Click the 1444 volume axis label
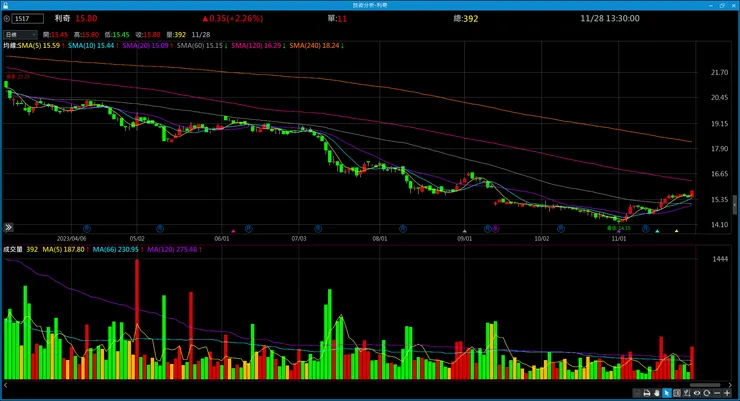Image resolution: width=740 pixels, height=401 pixels. [x=720, y=259]
